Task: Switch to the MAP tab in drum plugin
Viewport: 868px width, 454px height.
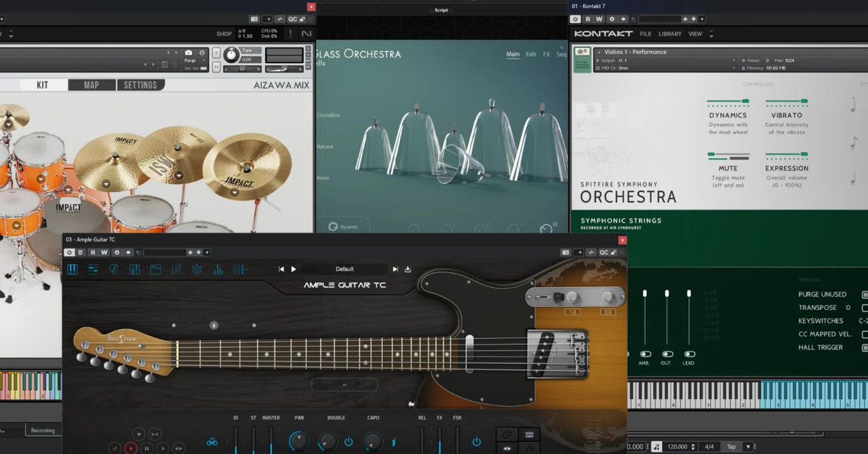Action: tap(92, 85)
